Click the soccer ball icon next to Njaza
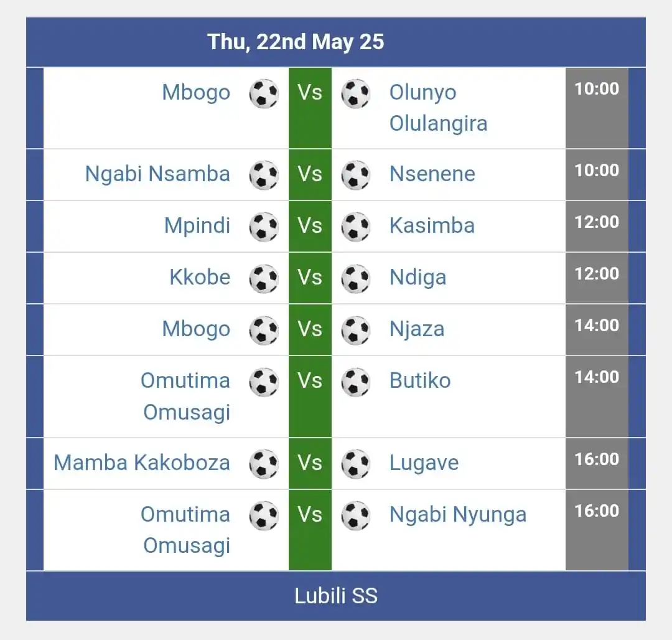 (356, 330)
